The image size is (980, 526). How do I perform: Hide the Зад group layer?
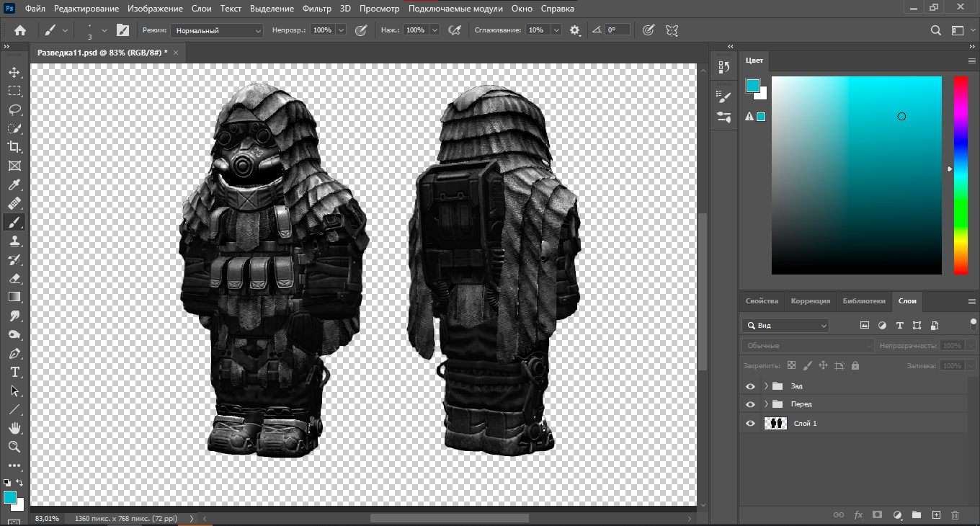750,386
